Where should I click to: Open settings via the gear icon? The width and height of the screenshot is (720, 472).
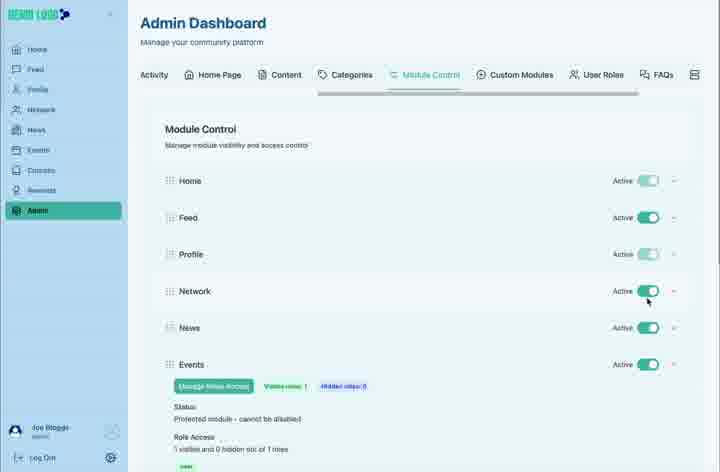111,457
